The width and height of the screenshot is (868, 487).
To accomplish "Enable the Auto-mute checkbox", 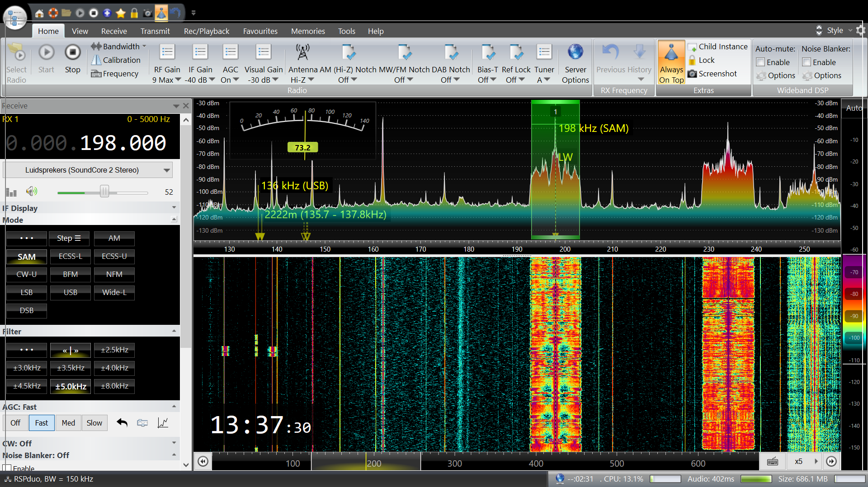I will [x=761, y=62].
